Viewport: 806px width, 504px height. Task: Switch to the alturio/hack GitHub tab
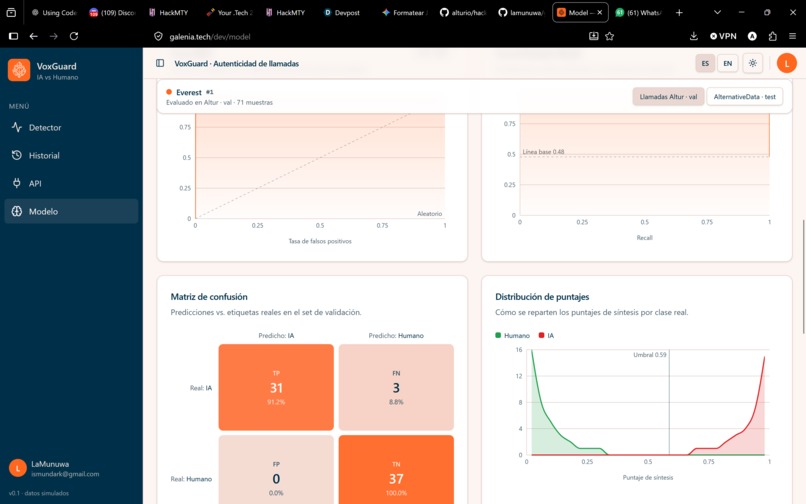click(x=463, y=12)
